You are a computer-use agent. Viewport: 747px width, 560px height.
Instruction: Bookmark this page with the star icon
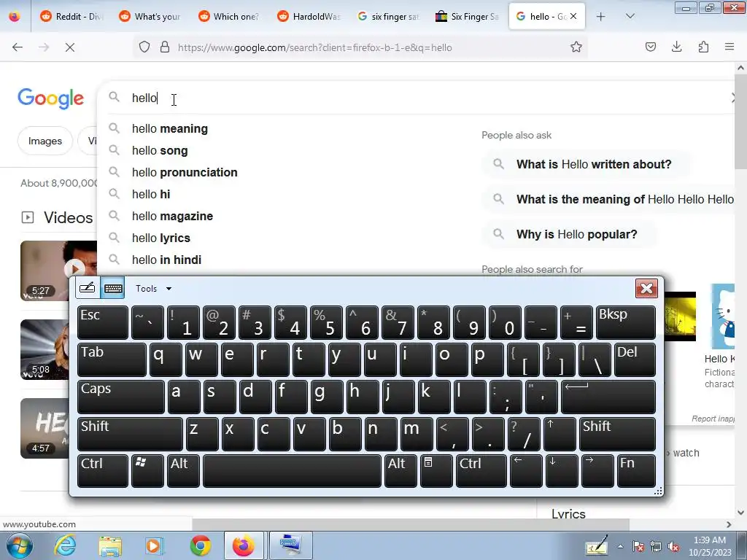point(576,47)
